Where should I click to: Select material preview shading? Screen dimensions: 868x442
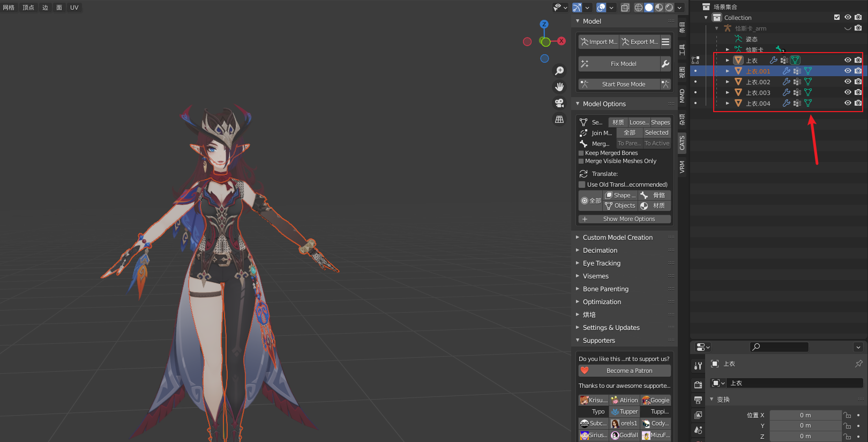tap(659, 8)
